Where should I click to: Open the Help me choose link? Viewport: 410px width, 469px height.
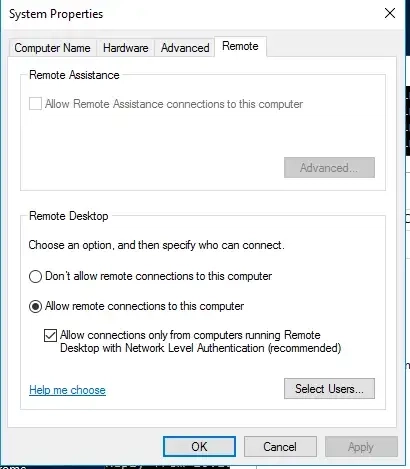coord(67,390)
